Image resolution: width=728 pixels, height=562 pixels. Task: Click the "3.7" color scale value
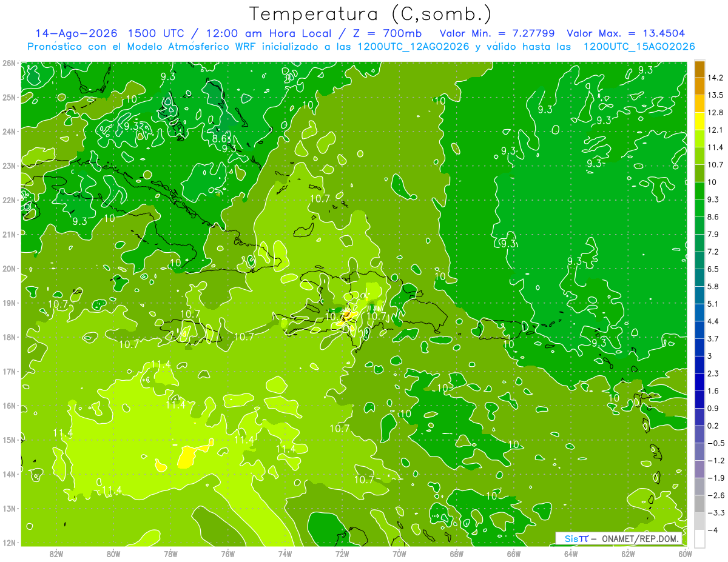click(713, 338)
